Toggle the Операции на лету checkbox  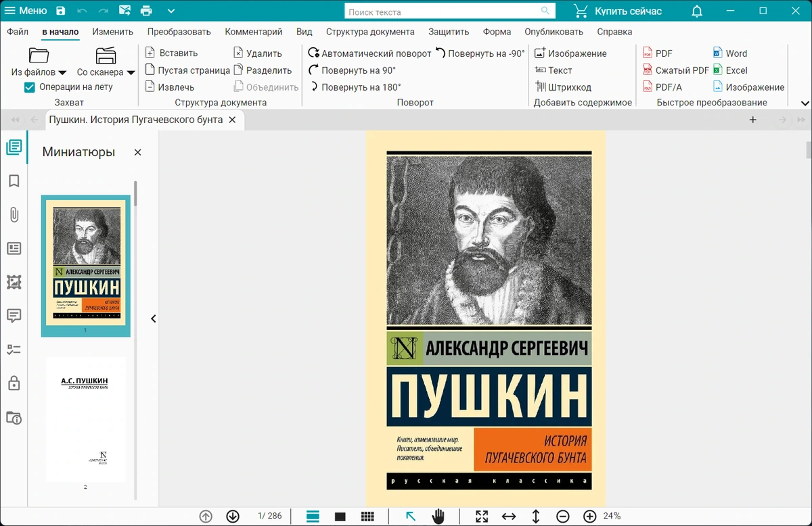coord(29,87)
